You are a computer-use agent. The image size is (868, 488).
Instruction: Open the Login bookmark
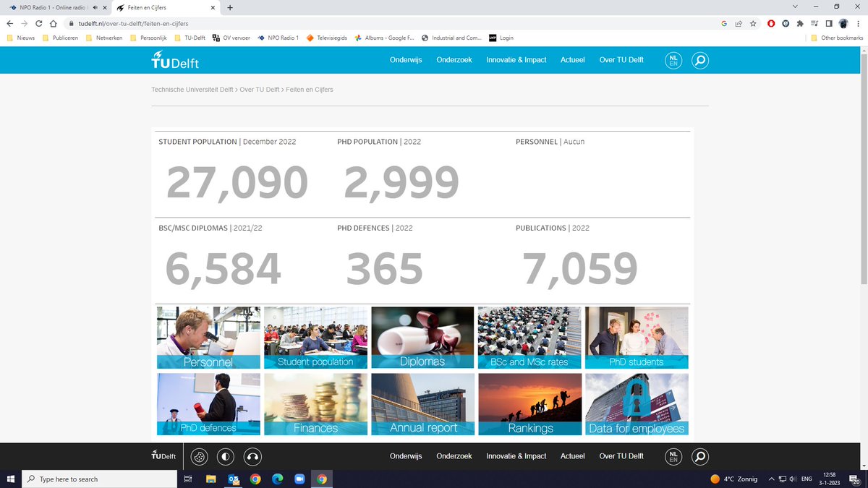(501, 38)
